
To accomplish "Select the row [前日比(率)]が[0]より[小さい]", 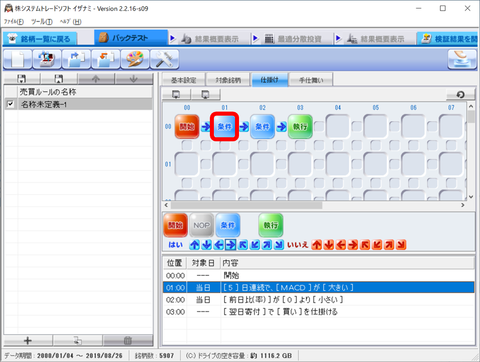I will click(319, 300).
